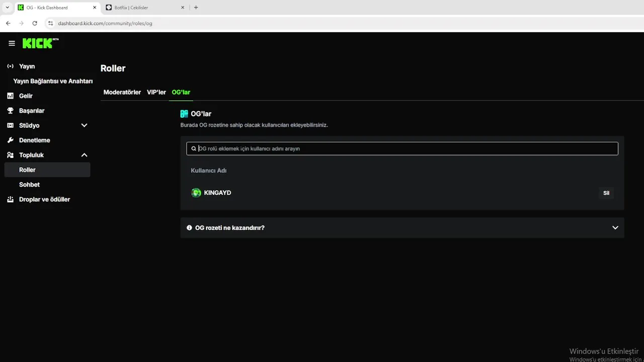Click the Kick logo

tap(40, 43)
